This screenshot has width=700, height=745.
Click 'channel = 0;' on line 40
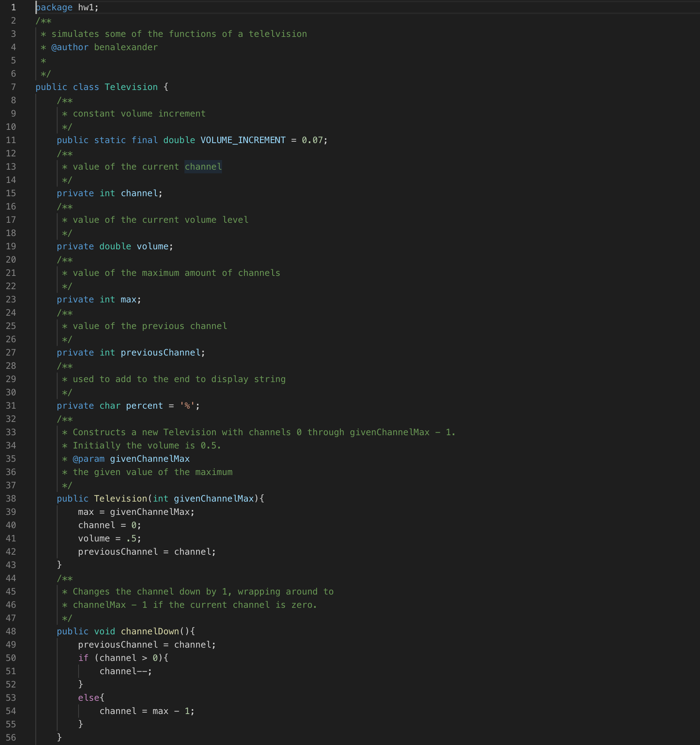pyautogui.click(x=110, y=526)
